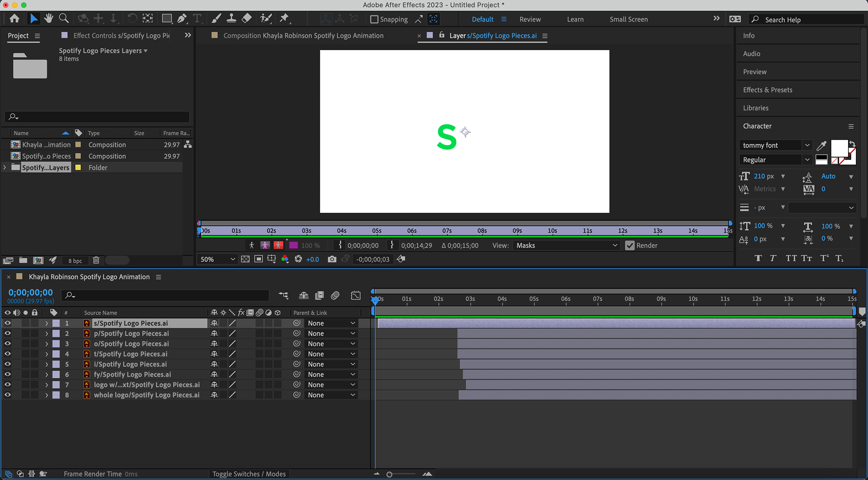Expand layer 1 s/Spotify Logo Pieces.ai properties

click(47, 323)
